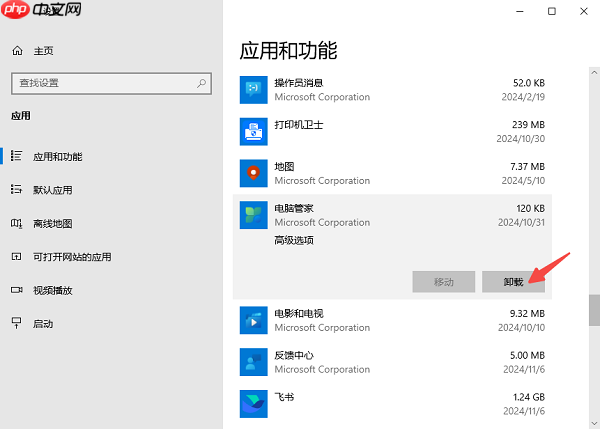Click the scrollbar up arrow
The height and width of the screenshot is (429, 600).
pos(594,72)
